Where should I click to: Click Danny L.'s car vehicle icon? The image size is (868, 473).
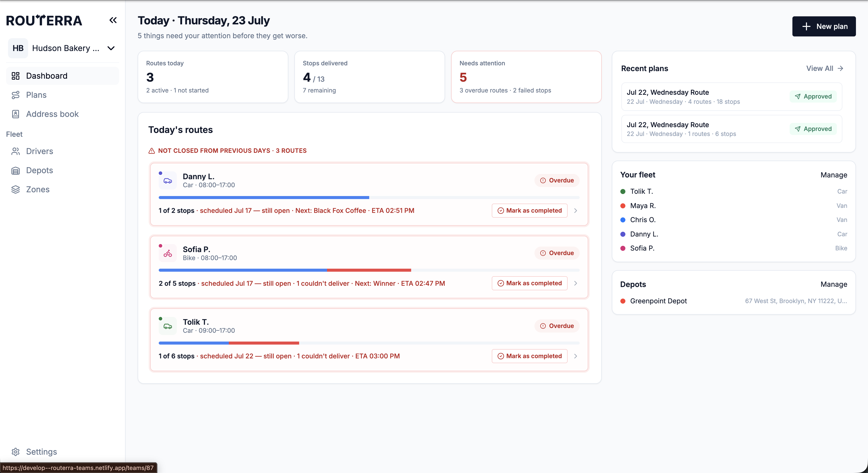168,181
